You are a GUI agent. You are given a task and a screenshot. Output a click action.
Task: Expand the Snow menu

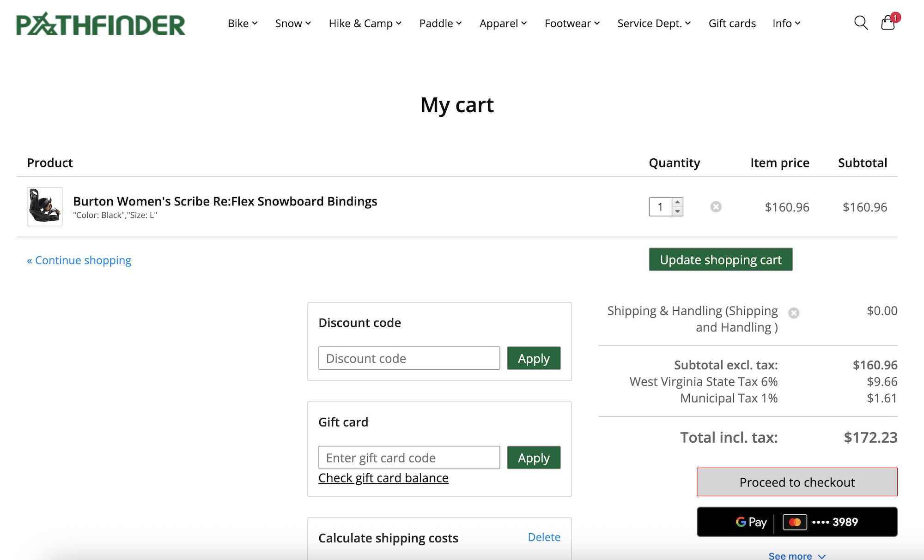293,23
